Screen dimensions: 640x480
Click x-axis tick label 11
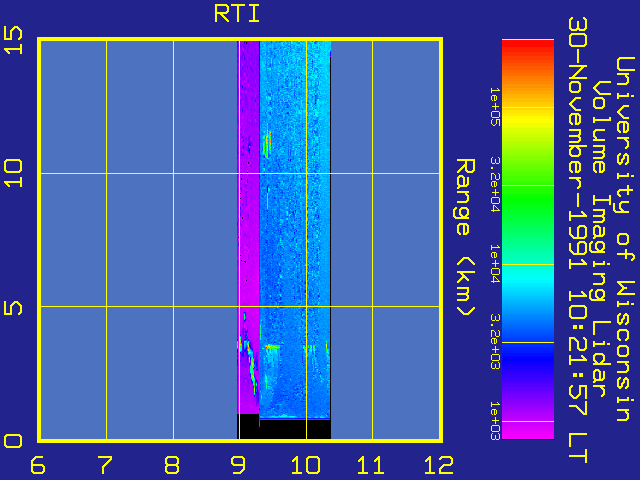click(371, 465)
